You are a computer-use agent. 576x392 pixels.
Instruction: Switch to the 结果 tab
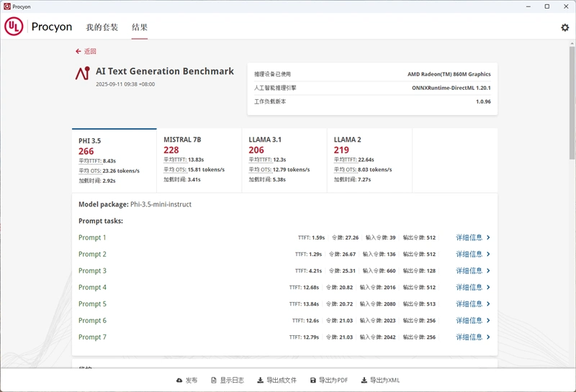tap(140, 27)
